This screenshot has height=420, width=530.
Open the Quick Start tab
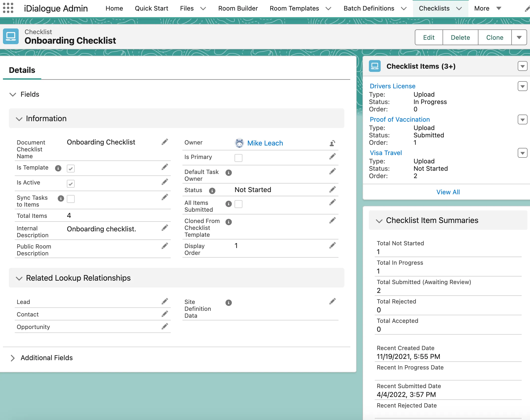(152, 8)
